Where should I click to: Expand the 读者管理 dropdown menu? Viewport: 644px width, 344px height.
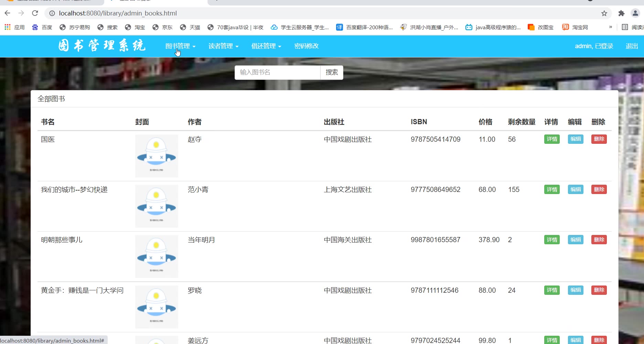(x=223, y=46)
